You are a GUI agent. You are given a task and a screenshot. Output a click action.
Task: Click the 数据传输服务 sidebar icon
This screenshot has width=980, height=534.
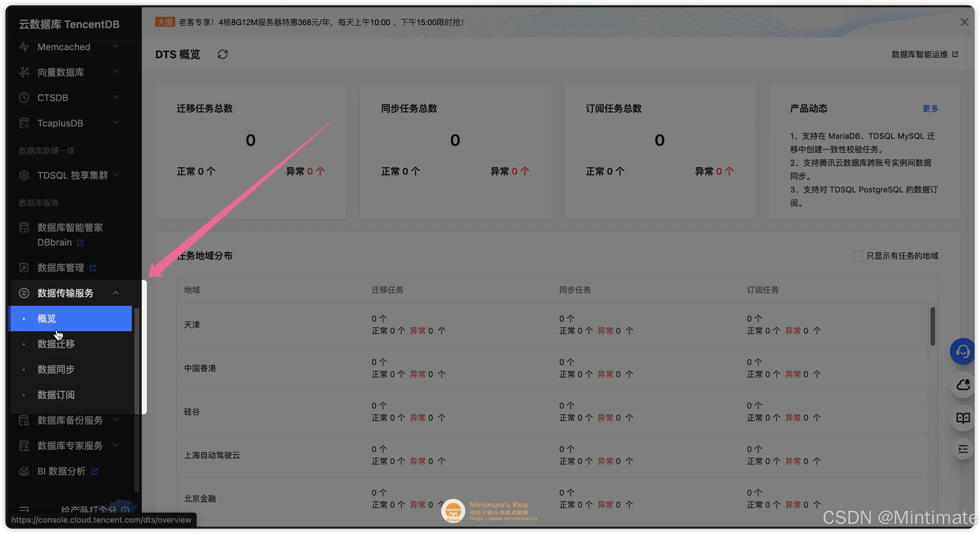(24, 293)
